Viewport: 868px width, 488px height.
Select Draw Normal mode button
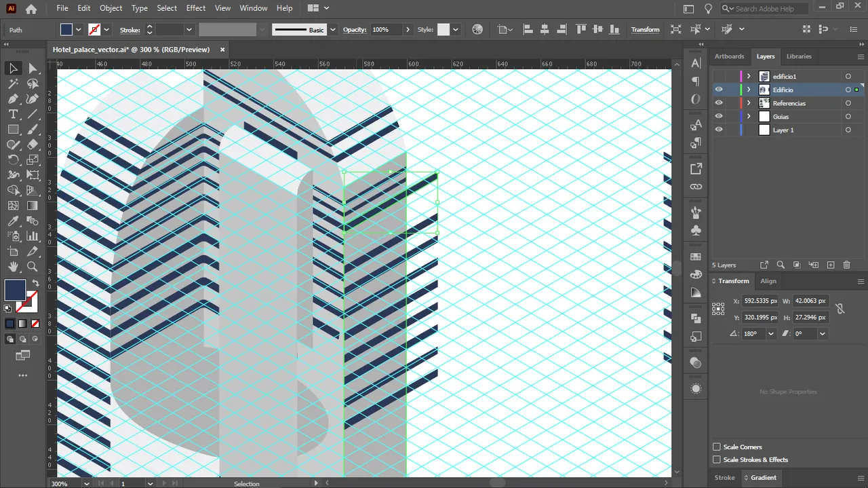tap(10, 339)
